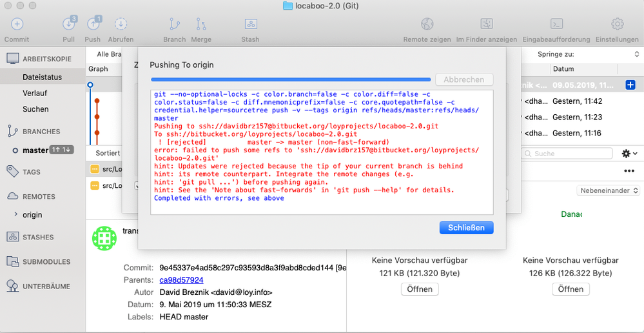Click the Stashes sidebar icon
The image size is (644, 333).
[x=12, y=237]
